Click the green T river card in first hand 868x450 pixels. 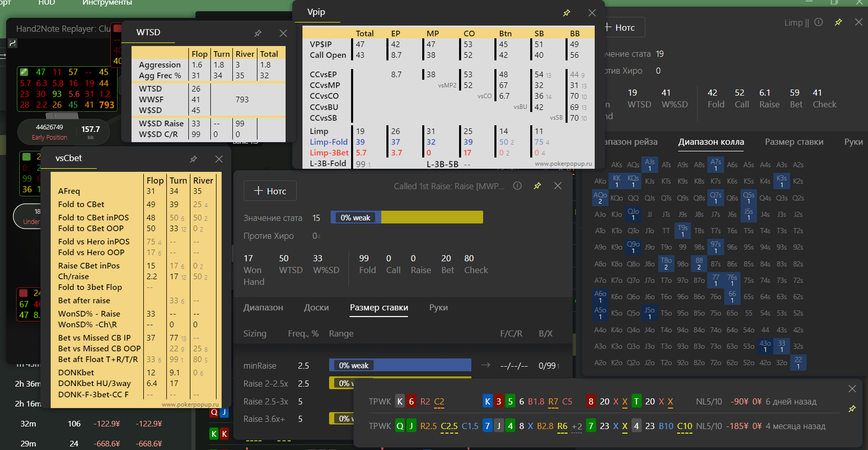pos(636,401)
